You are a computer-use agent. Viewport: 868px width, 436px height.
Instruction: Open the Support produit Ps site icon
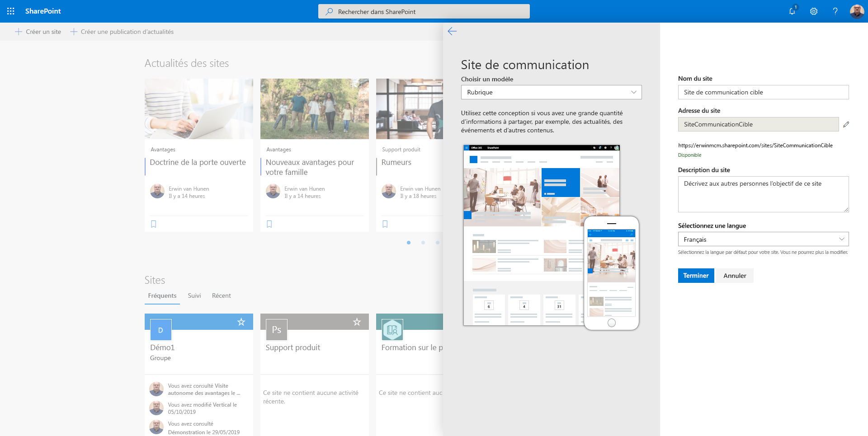pos(276,329)
